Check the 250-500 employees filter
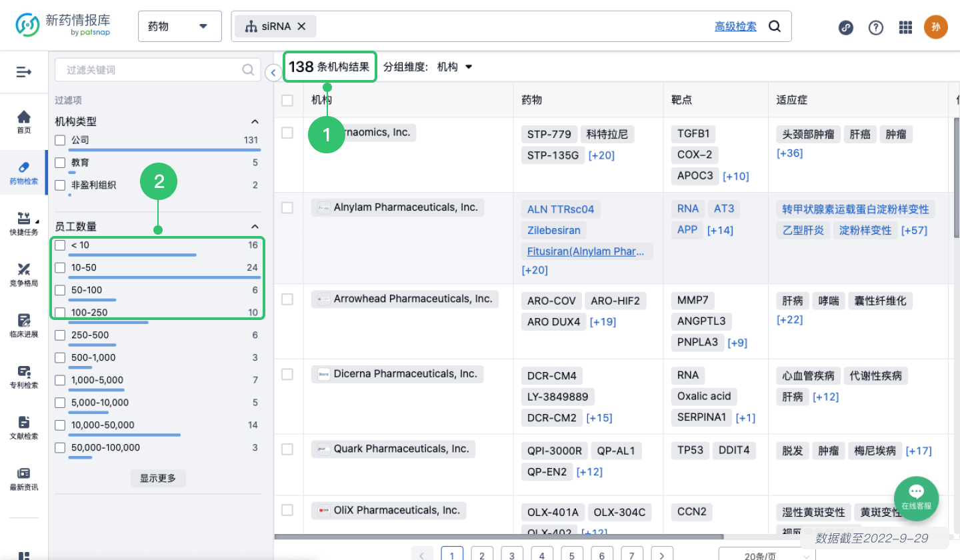This screenshot has width=960, height=560. point(60,335)
